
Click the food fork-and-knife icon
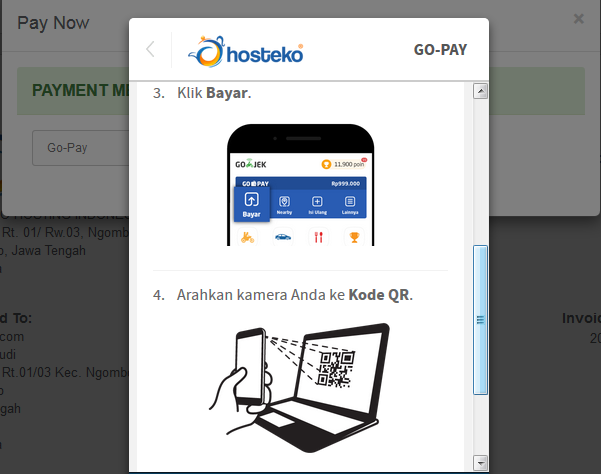(319, 237)
